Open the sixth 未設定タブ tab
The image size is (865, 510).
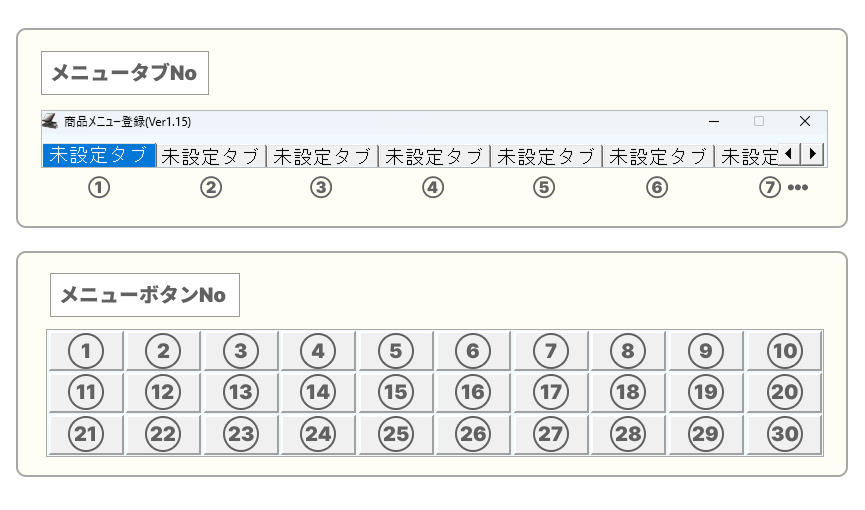pos(658,156)
